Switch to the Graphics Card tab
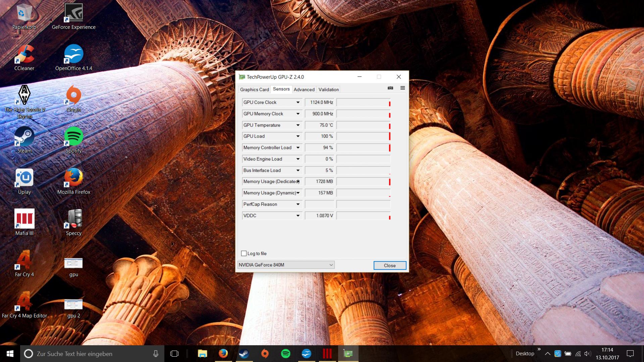Image resolution: width=644 pixels, height=362 pixels. pos(254,90)
